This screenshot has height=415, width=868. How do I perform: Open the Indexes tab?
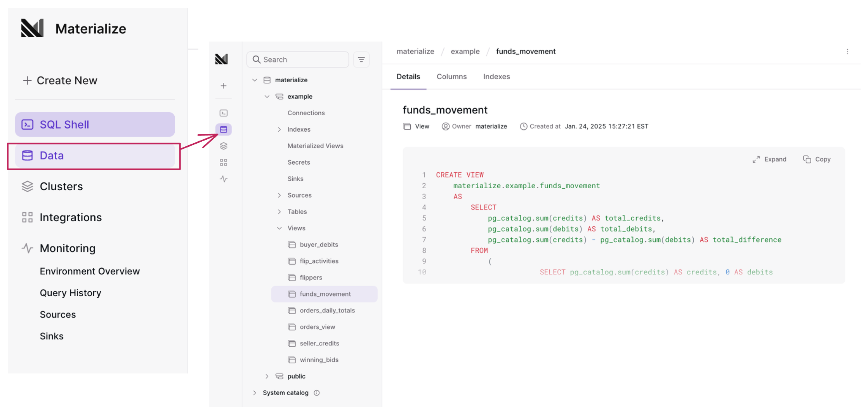point(496,76)
